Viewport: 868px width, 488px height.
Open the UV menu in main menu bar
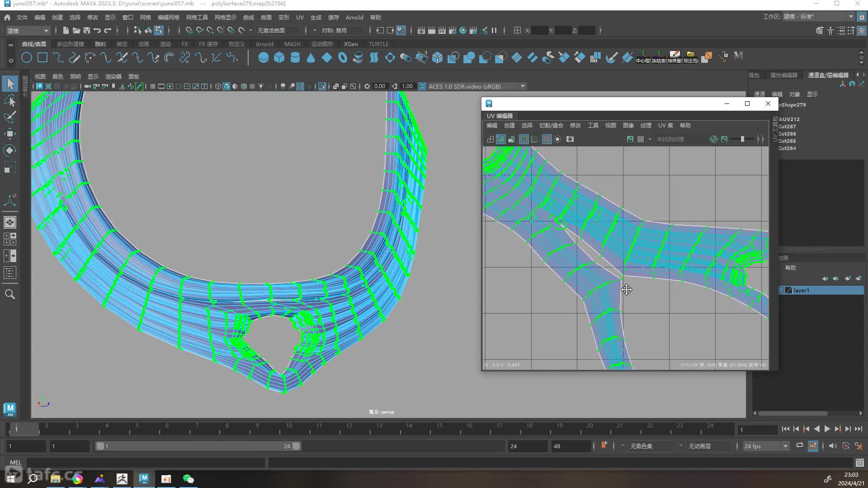tap(300, 17)
